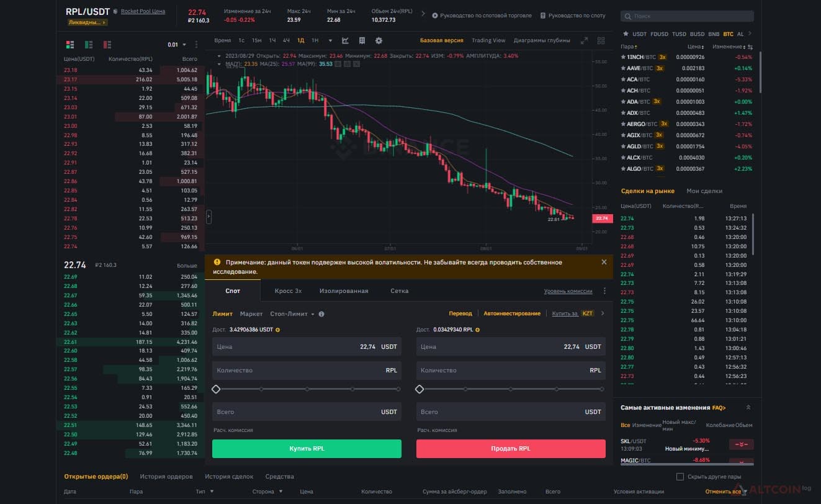Sort market list by Pair
The height and width of the screenshot is (504, 821).
629,47
